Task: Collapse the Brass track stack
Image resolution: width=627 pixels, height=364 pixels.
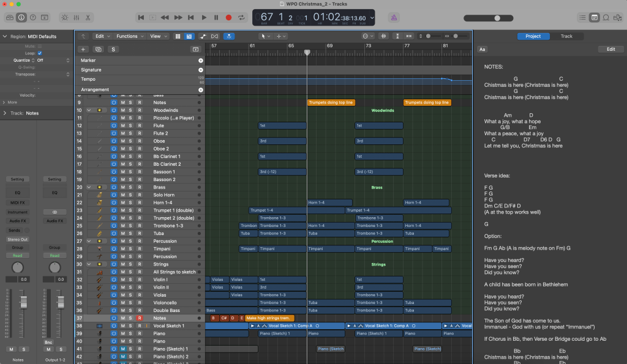Action: click(x=89, y=188)
